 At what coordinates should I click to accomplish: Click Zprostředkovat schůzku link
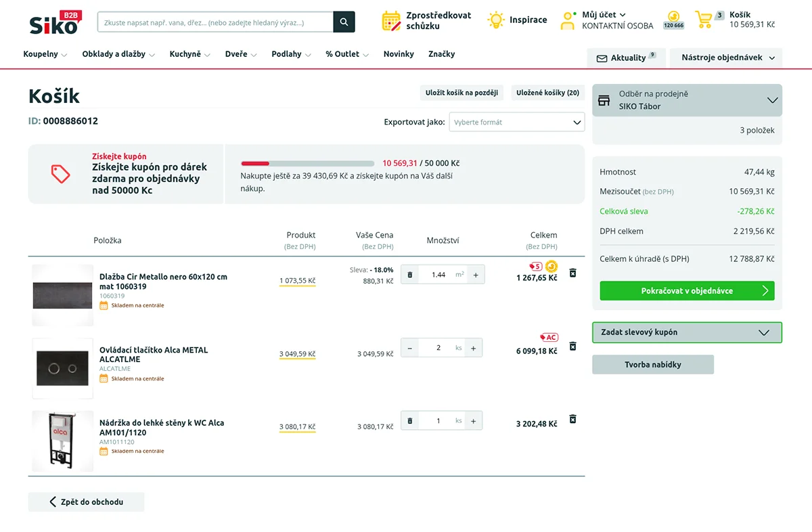tap(439, 21)
